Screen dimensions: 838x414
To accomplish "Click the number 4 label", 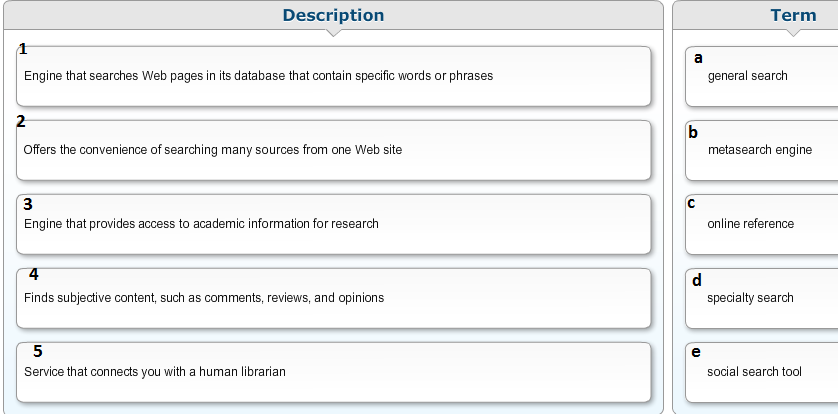I will pos(34,274).
